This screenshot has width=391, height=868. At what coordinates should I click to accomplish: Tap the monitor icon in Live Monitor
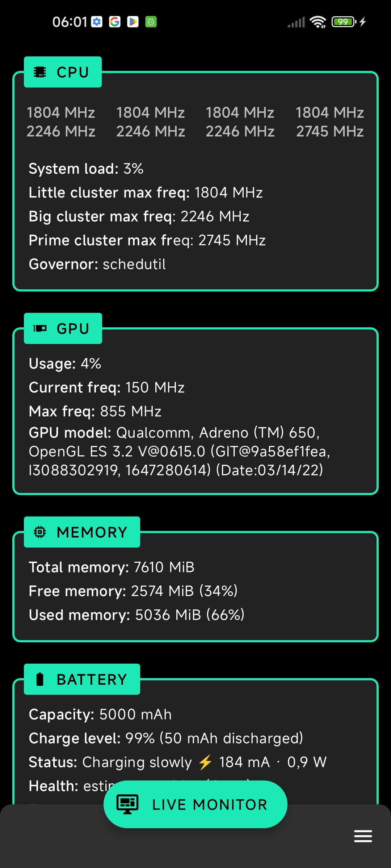[x=127, y=804]
